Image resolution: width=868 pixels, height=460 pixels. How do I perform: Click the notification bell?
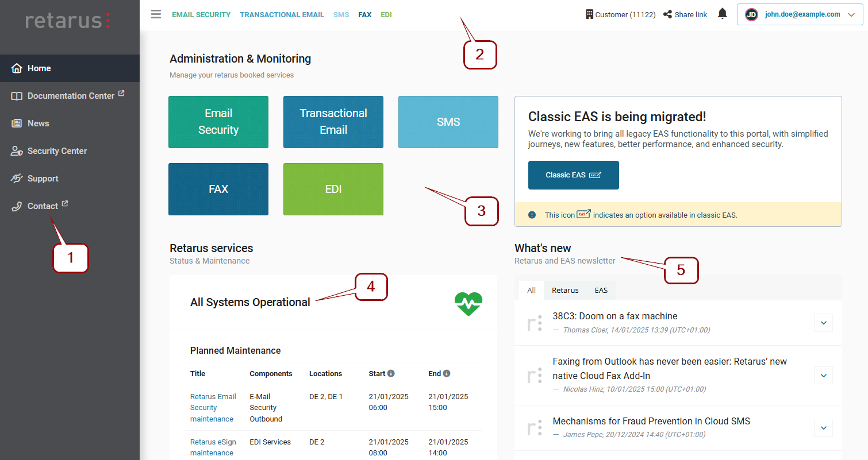pos(723,13)
